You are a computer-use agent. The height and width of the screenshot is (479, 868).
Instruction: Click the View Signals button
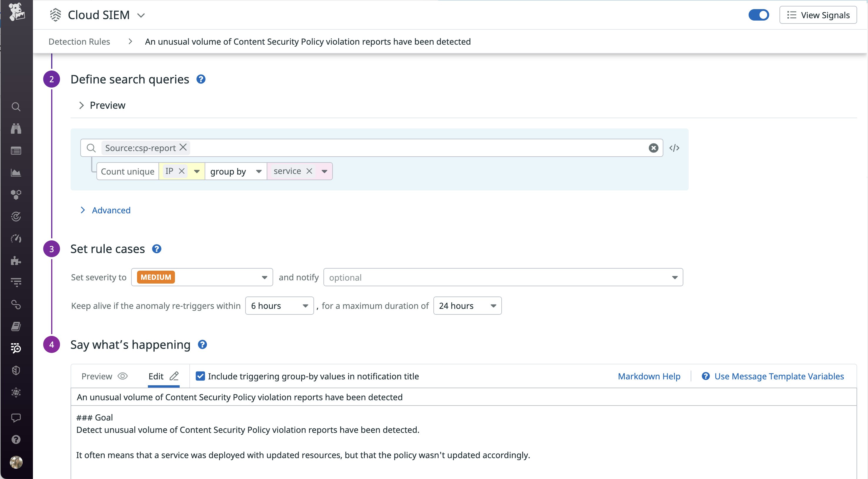click(818, 15)
